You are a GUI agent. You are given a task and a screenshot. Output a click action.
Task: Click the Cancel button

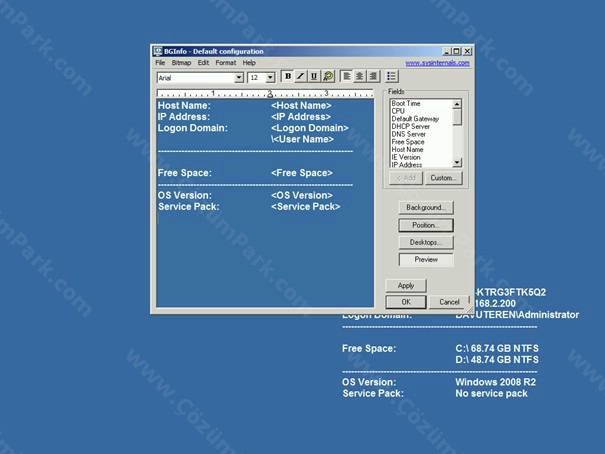pos(449,302)
